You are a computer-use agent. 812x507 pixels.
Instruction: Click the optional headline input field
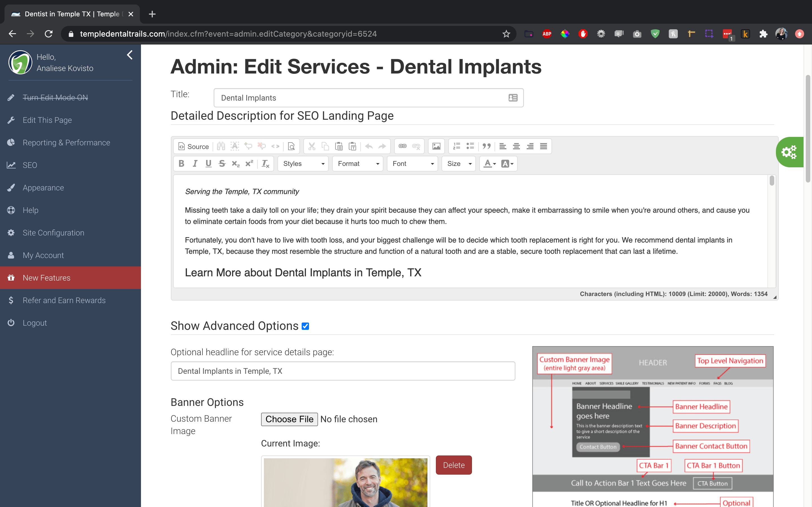(342, 371)
